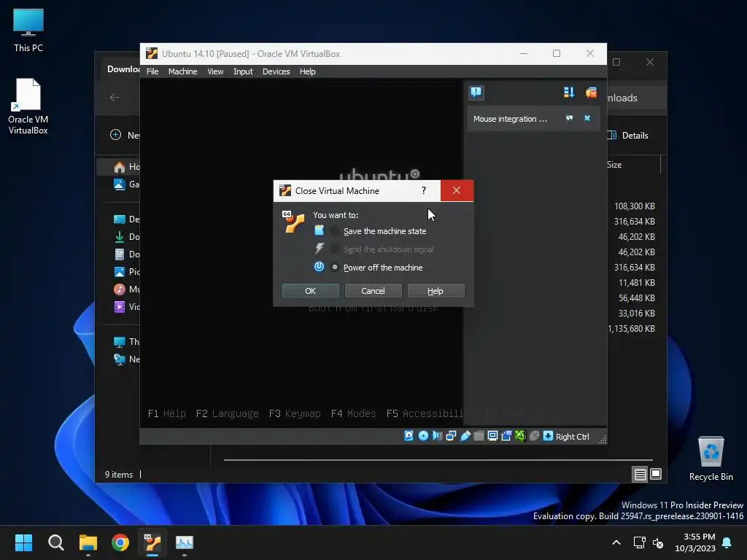Confirm the Close Virtual Machine dialog with OK

[310, 290]
